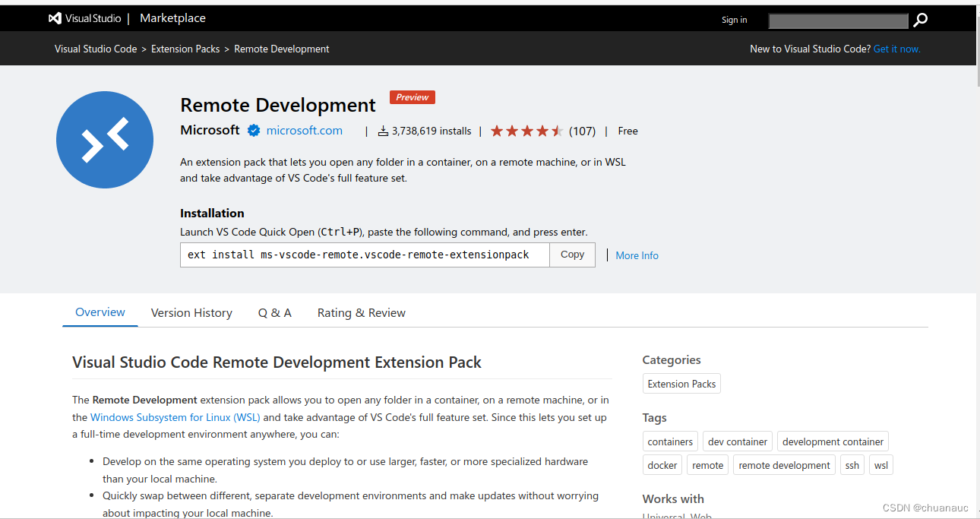Open Microsoft publisher page

click(210, 130)
